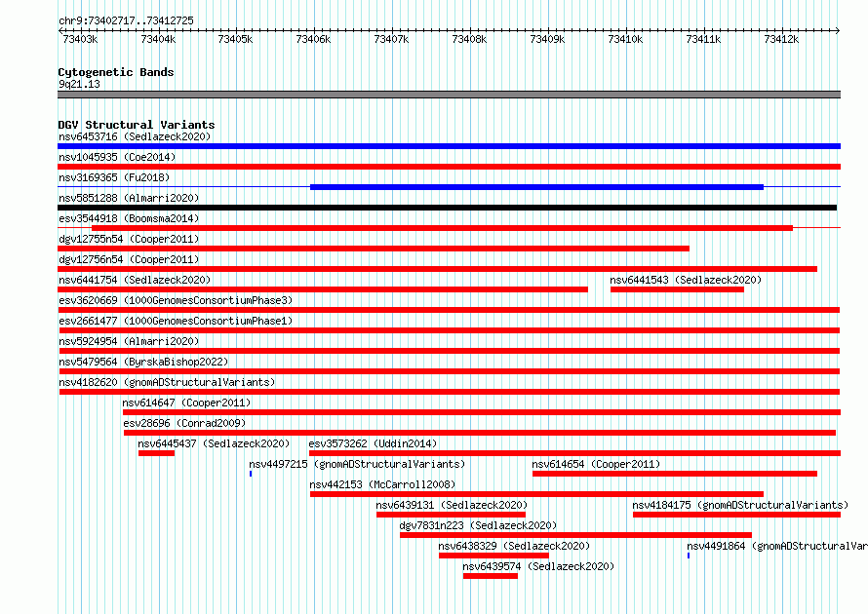Image resolution: width=868 pixels, height=614 pixels.
Task: Click the red nsv6441543 variant bar
Action: pos(678,289)
